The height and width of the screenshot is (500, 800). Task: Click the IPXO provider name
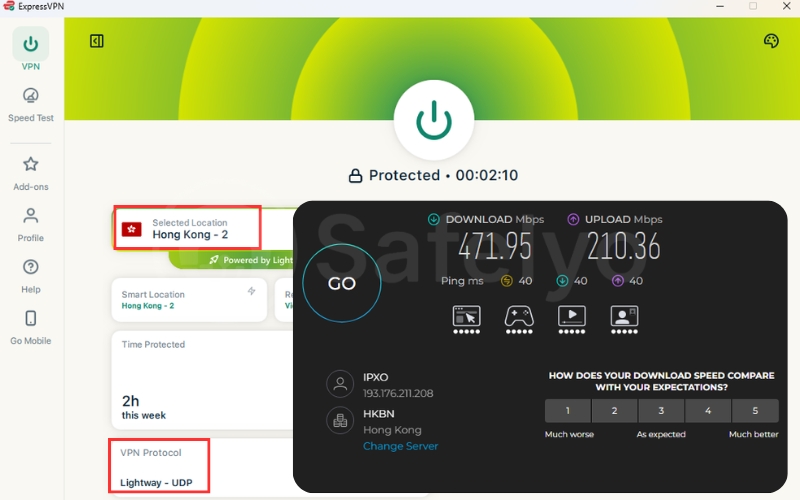(x=376, y=377)
